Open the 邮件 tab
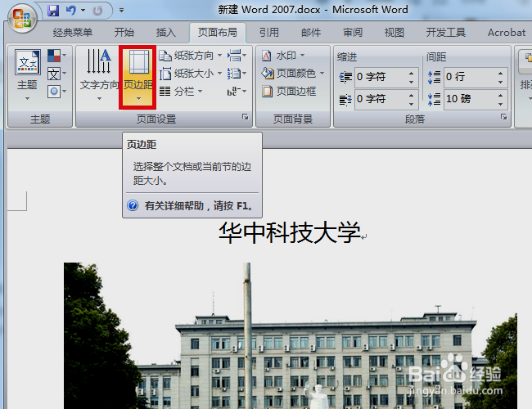 point(311,33)
